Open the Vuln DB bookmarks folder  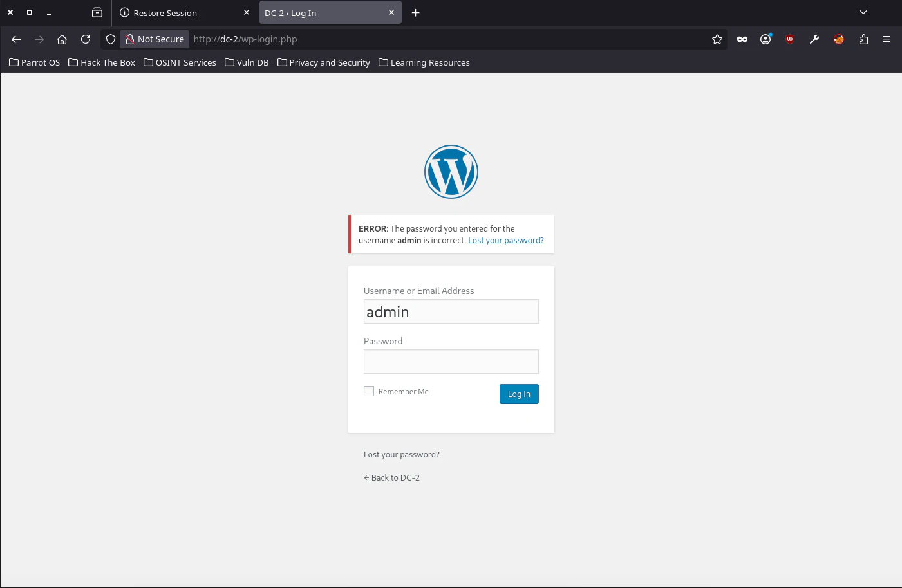(x=247, y=62)
